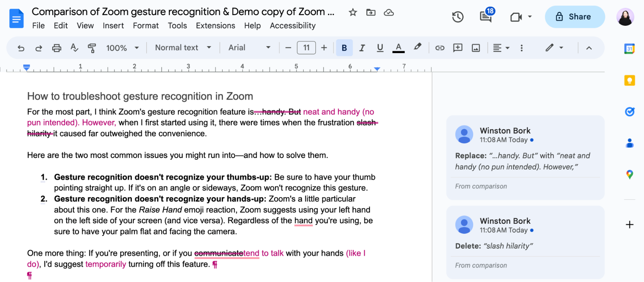Click the undo arrow icon
The width and height of the screenshot is (644, 282).
click(x=21, y=48)
